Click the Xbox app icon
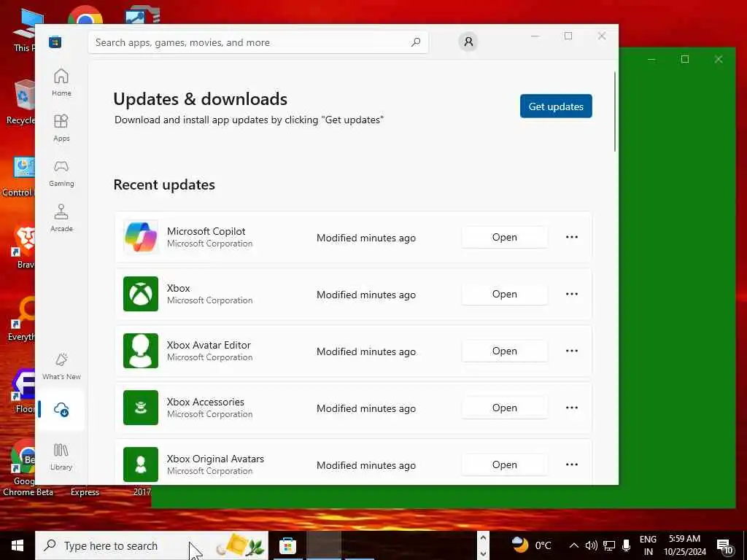 pos(141,294)
